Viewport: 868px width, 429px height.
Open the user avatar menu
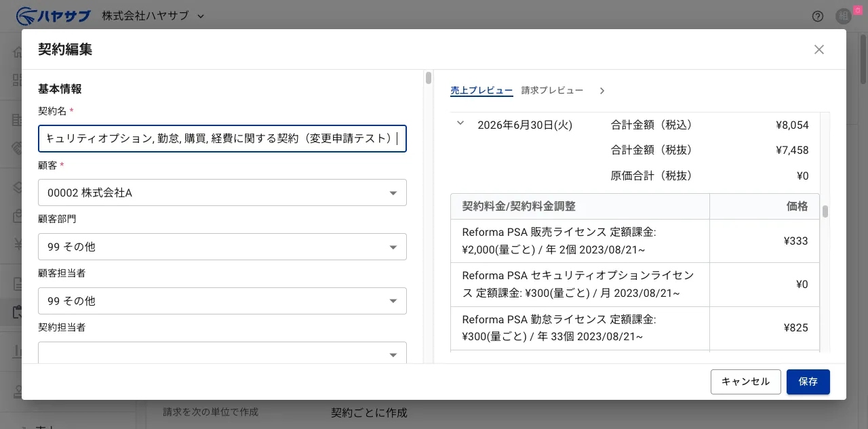(843, 16)
